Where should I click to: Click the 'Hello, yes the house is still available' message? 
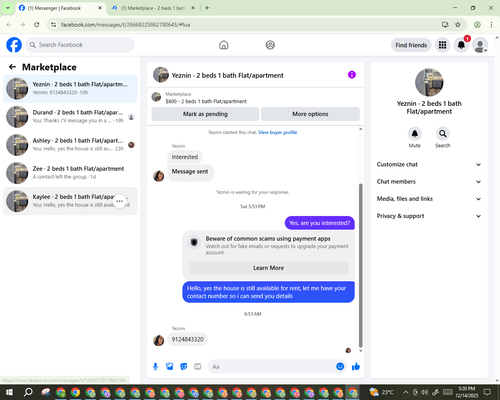(268, 292)
